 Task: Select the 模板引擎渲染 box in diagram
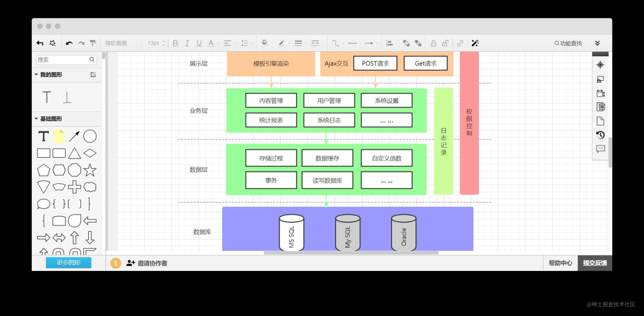[x=271, y=64]
